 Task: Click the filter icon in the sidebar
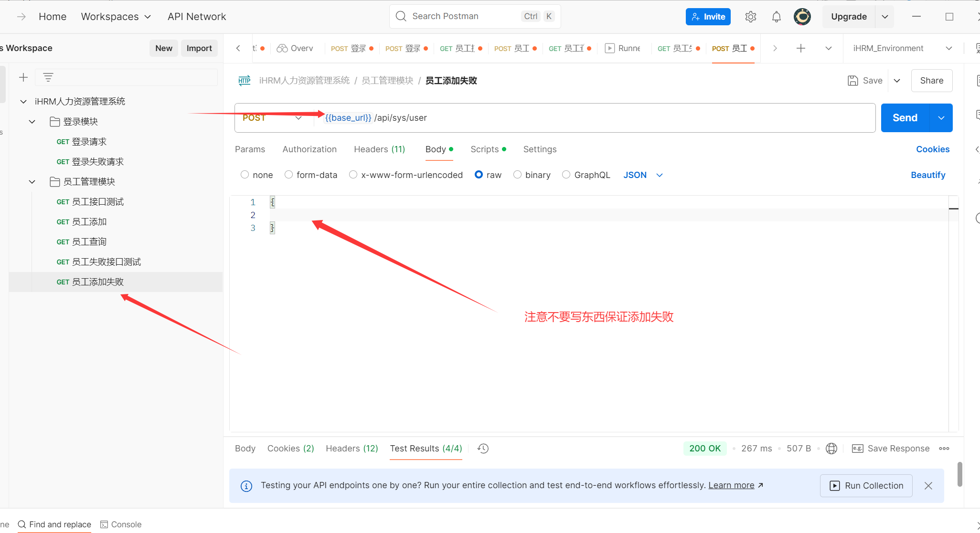click(x=48, y=77)
